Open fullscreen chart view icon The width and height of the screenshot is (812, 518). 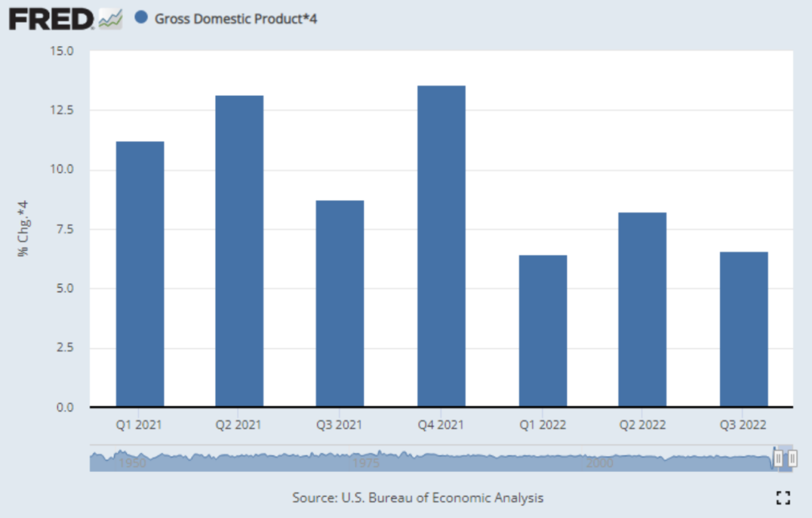783,497
